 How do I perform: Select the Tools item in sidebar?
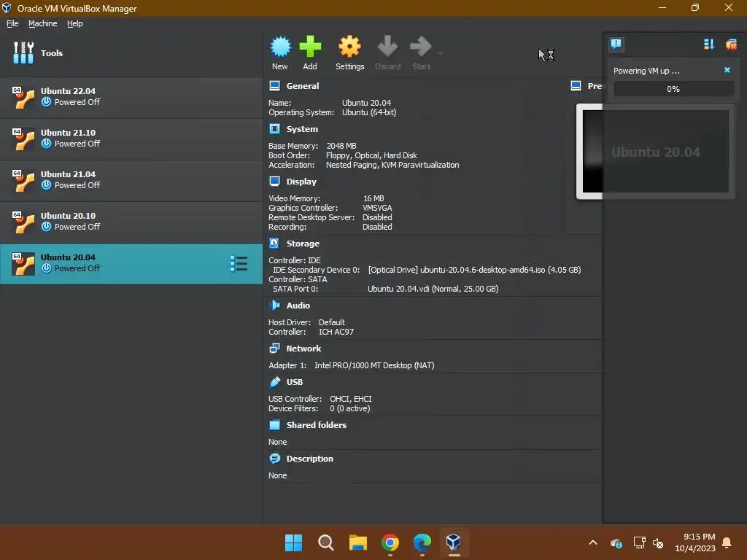pyautogui.click(x=131, y=52)
